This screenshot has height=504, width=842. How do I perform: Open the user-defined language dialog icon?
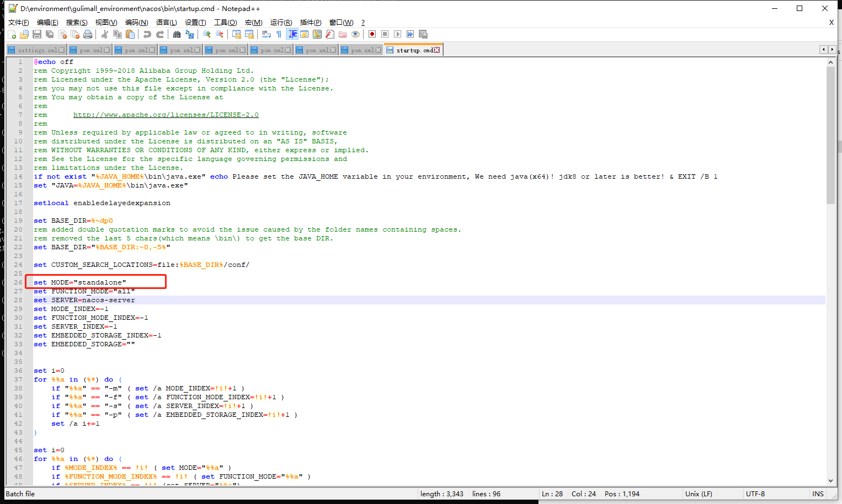(x=304, y=34)
